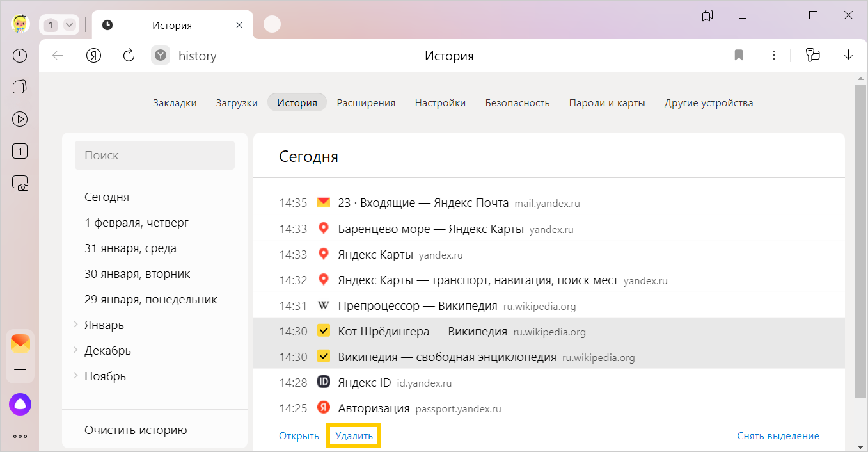Open Яндекс ID history entry

[364, 382]
